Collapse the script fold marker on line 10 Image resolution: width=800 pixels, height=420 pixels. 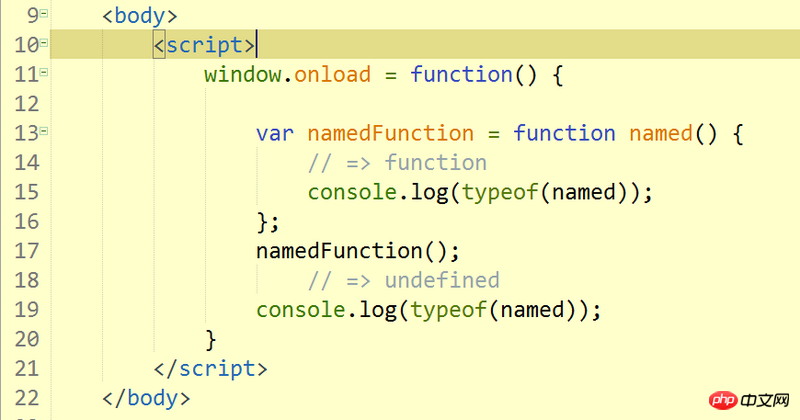(x=44, y=43)
